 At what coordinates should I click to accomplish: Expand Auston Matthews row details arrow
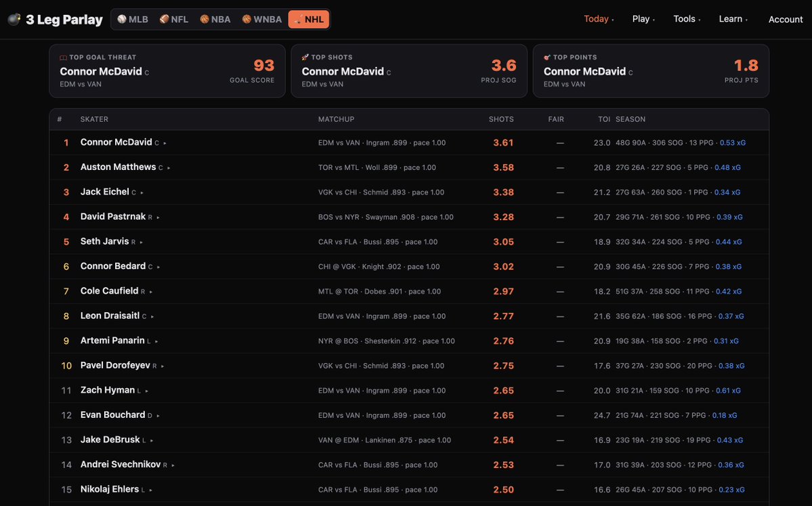pyautogui.click(x=169, y=168)
